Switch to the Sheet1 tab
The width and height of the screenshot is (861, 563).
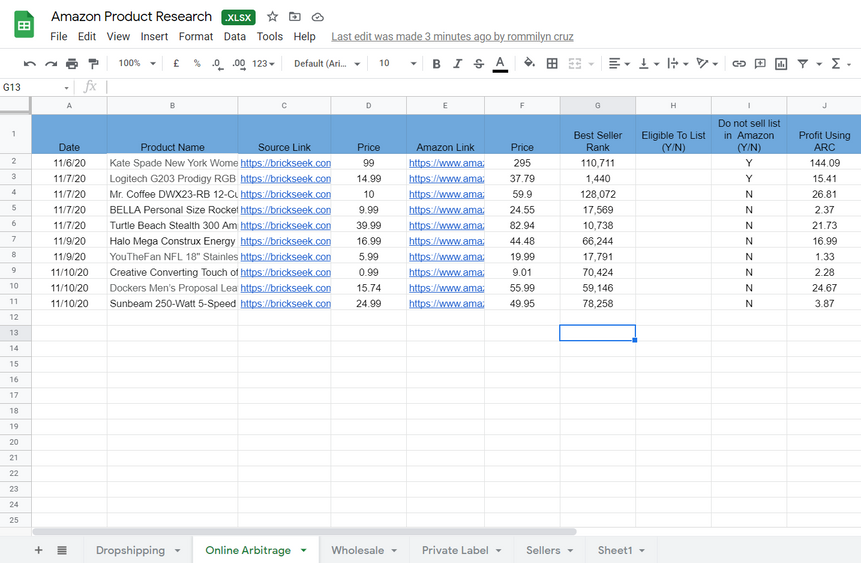point(615,550)
